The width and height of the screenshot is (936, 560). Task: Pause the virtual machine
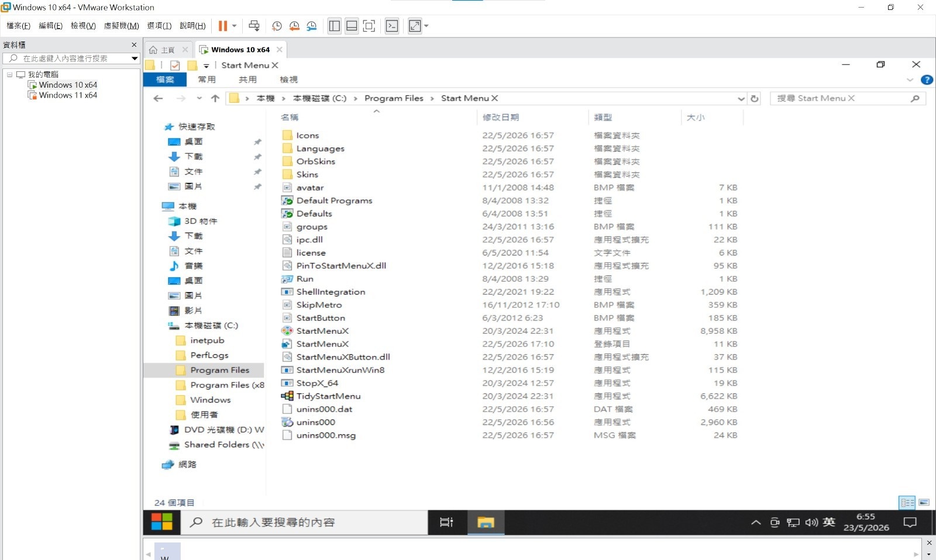[223, 26]
